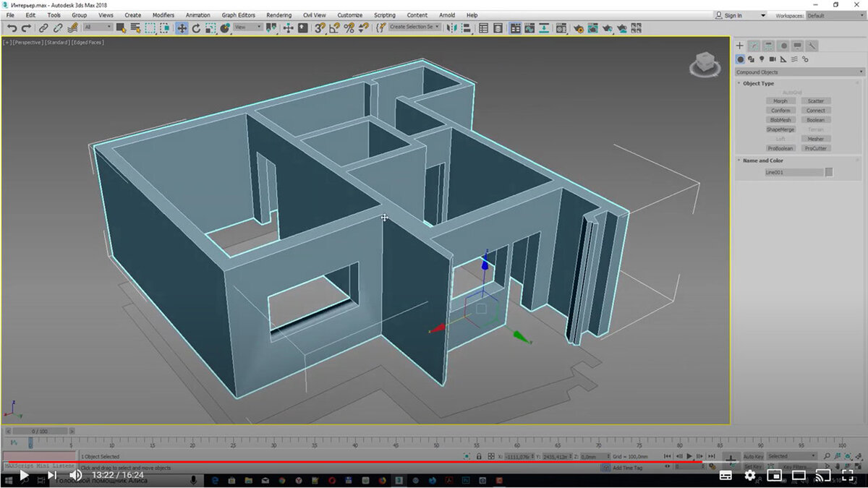Switch to the Create tab (plus icon) in Command Panel
The height and width of the screenshot is (488, 868).
[740, 46]
